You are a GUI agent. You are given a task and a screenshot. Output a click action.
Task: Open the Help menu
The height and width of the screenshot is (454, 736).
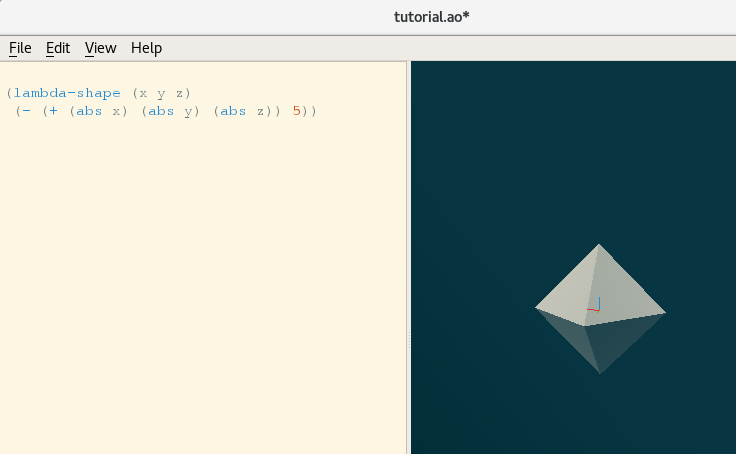tap(146, 48)
